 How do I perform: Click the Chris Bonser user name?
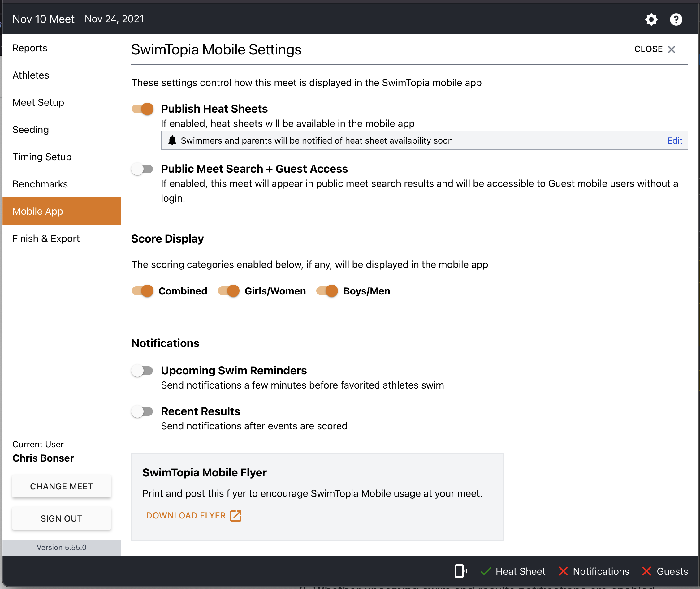[43, 458]
